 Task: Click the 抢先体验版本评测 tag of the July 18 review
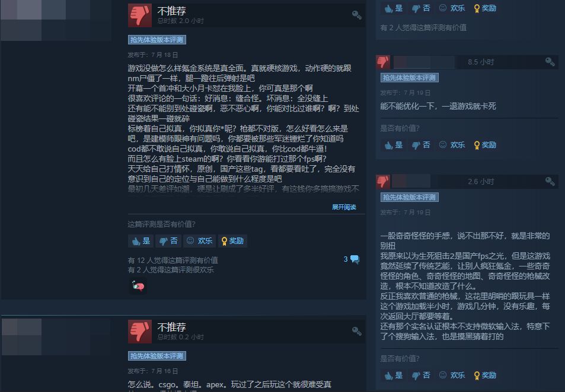tap(157, 40)
